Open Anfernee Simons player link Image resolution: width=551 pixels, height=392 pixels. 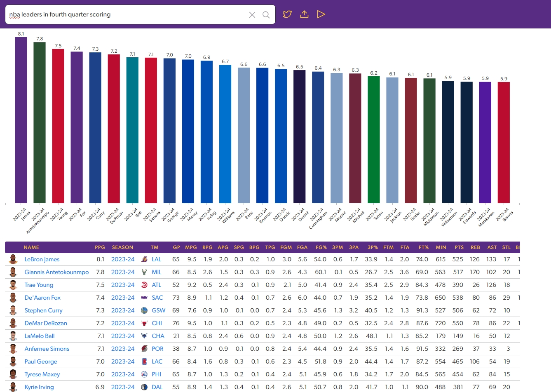click(47, 349)
